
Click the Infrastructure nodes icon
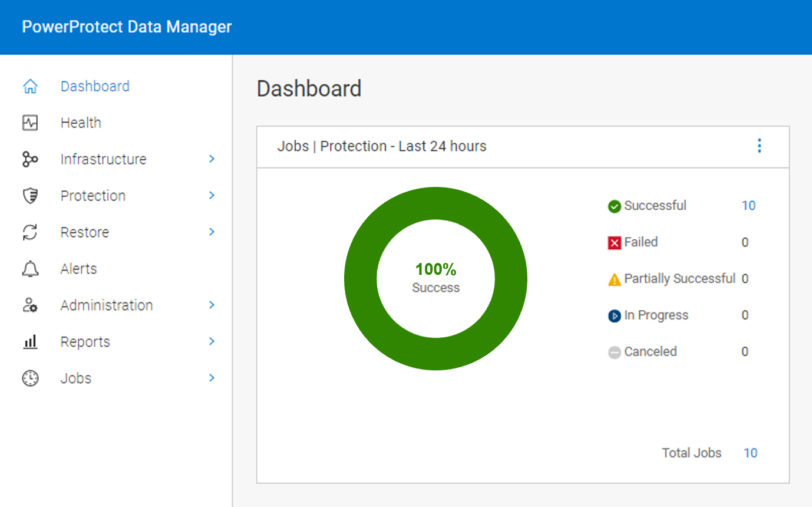tap(30, 159)
